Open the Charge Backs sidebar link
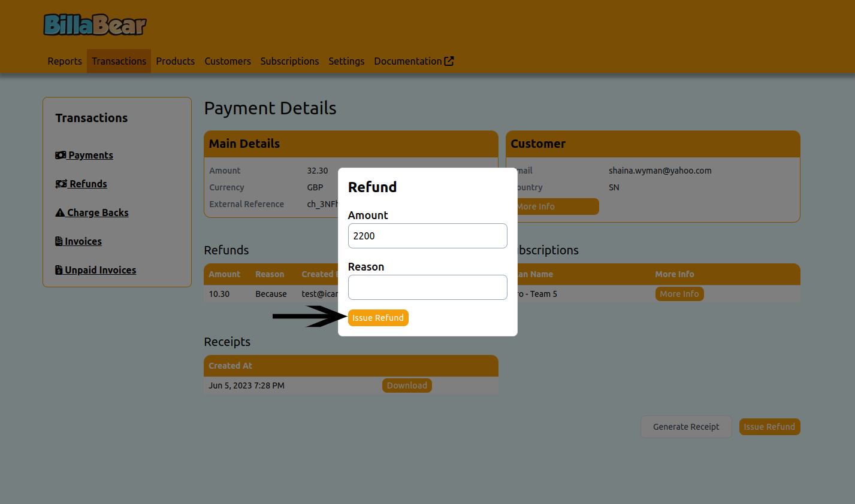The width and height of the screenshot is (855, 504). pos(92,212)
